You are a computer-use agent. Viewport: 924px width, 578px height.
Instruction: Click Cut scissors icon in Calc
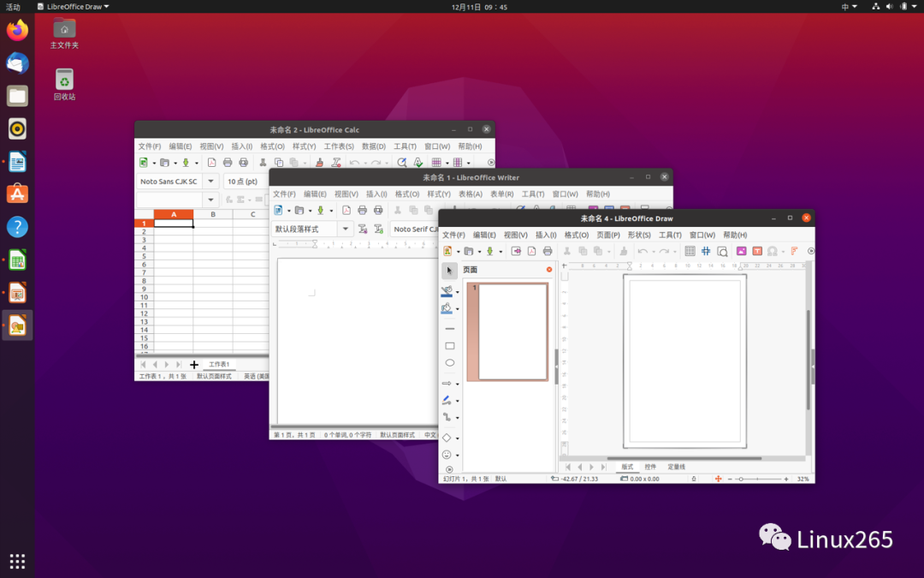coord(263,162)
